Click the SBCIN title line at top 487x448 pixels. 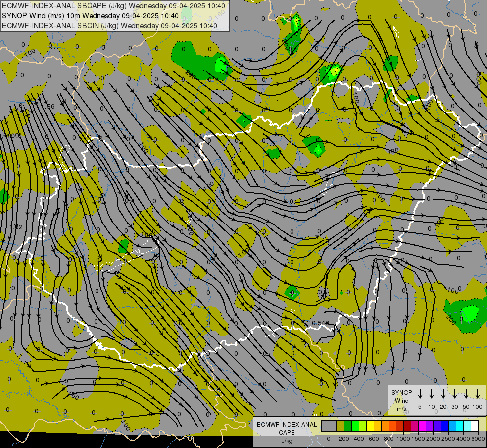click(x=109, y=26)
